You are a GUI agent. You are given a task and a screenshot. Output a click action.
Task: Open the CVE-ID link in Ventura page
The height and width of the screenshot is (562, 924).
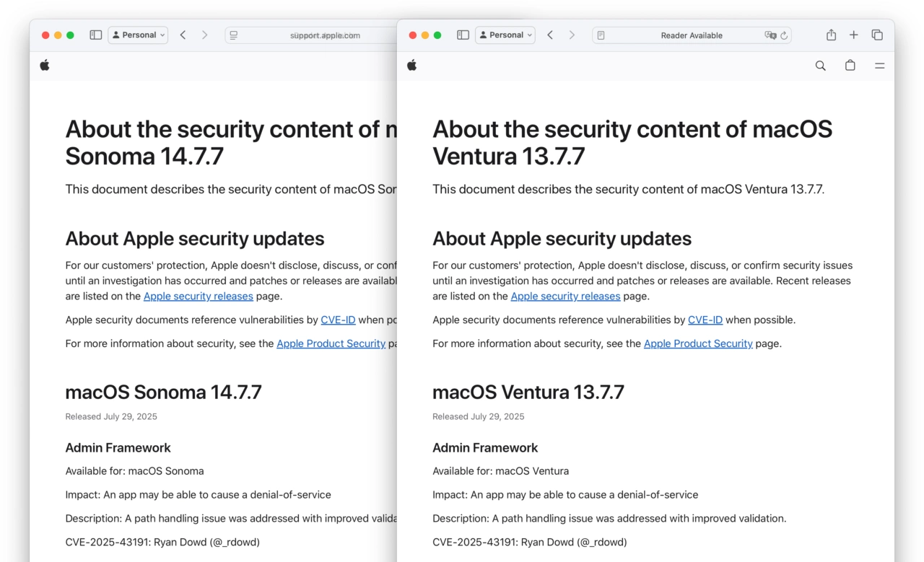705,320
